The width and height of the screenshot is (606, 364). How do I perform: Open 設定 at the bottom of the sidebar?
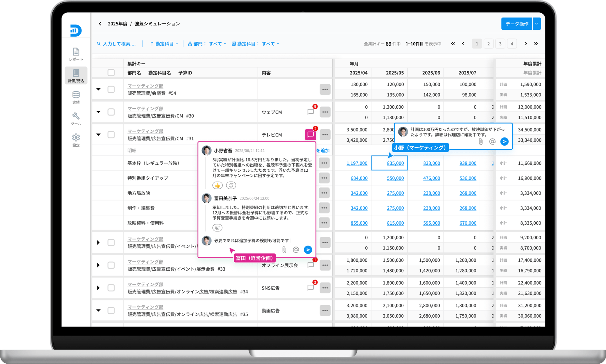(76, 140)
